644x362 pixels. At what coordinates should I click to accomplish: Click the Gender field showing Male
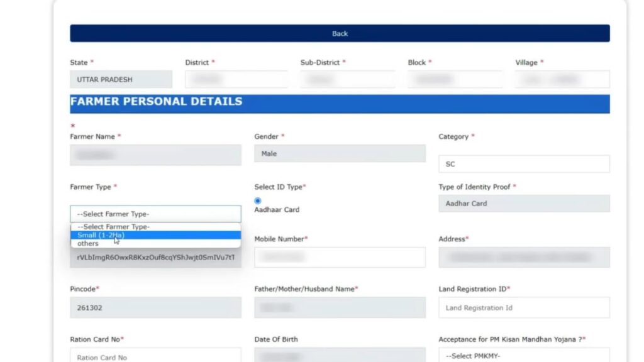coord(340,153)
